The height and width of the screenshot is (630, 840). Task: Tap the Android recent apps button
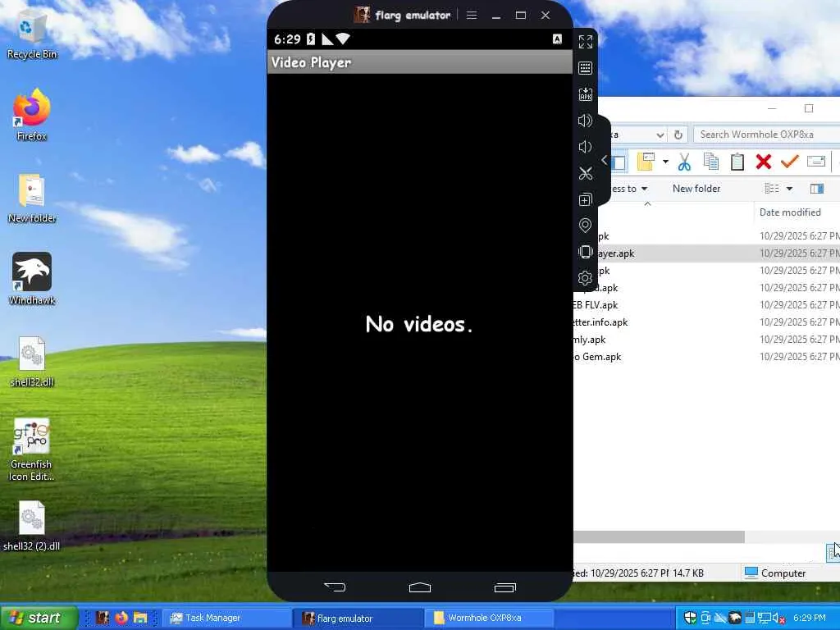click(504, 587)
